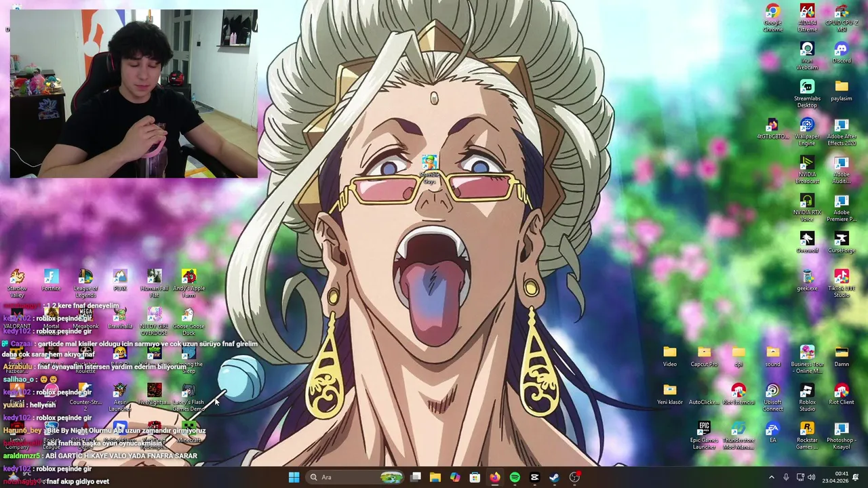
Task: Launch Ubisoft Connect from desktop
Action: (773, 398)
